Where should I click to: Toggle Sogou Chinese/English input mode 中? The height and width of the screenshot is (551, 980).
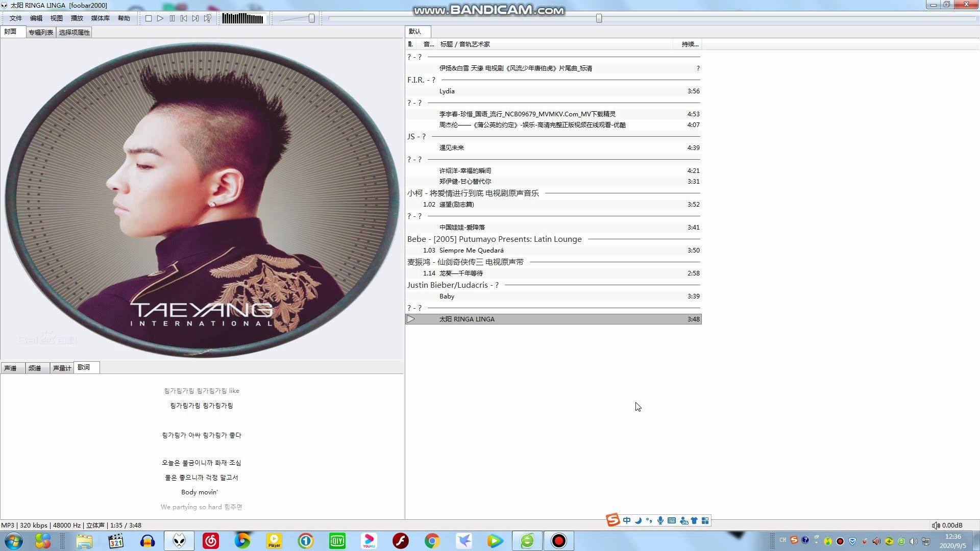coord(627,520)
